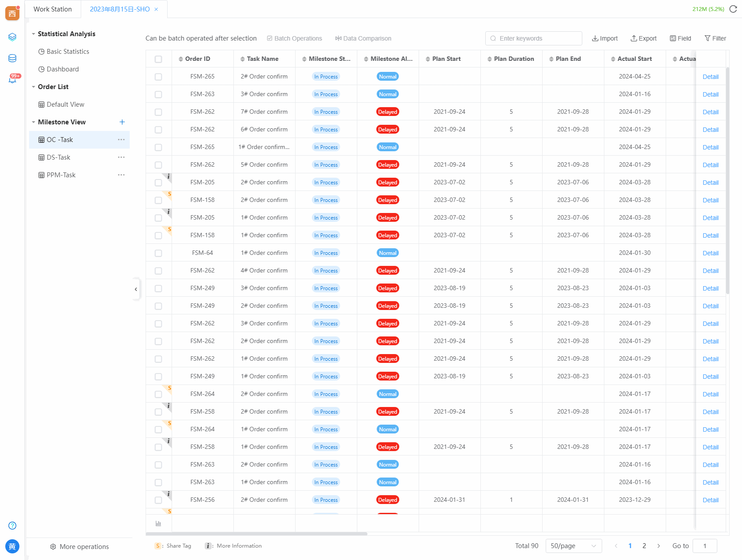Click the refresh icon next to memory usage
The width and height of the screenshot is (742, 560).
[x=733, y=9]
